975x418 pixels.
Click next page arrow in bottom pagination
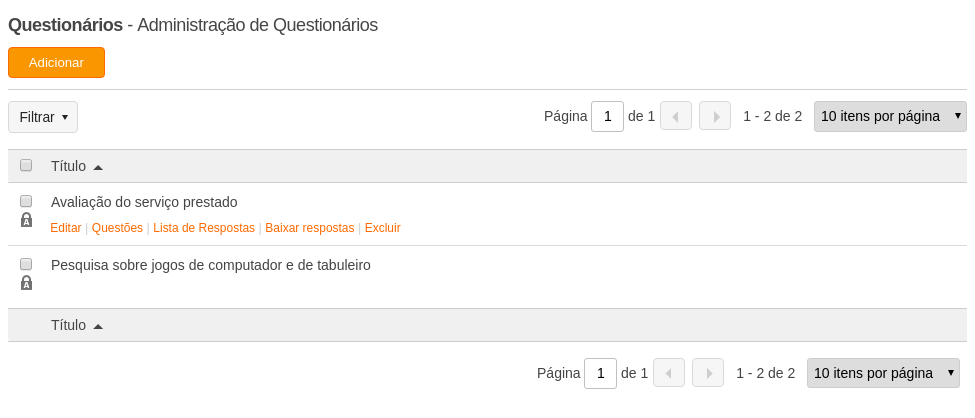pos(708,373)
